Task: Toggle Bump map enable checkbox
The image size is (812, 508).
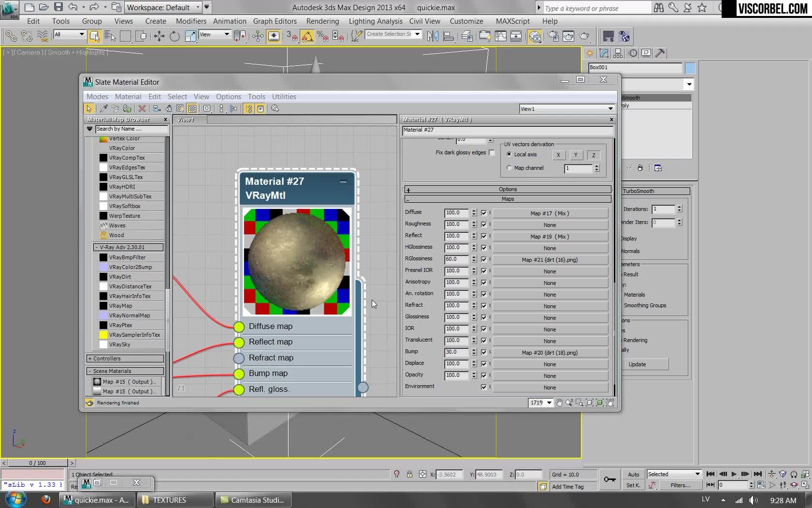Action: point(483,352)
